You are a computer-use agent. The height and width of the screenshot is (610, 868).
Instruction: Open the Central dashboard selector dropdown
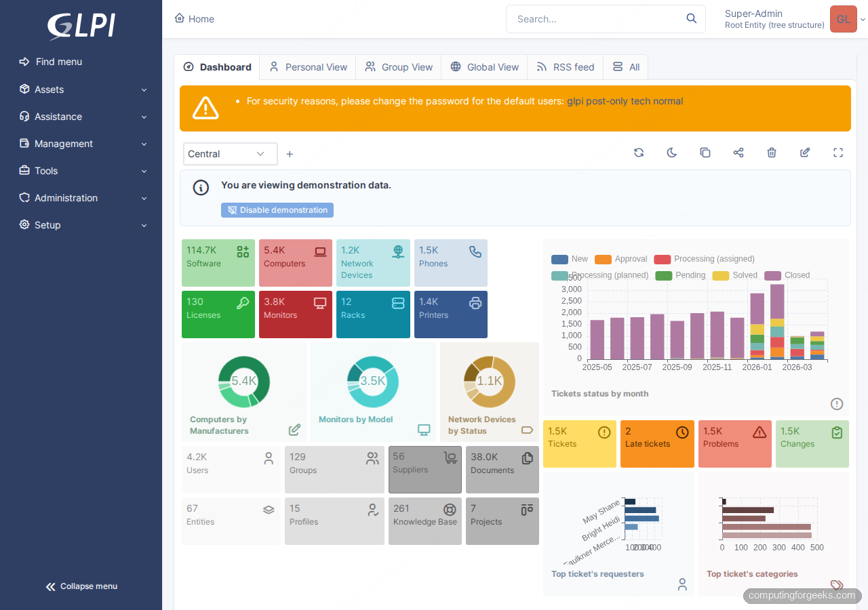coord(230,154)
